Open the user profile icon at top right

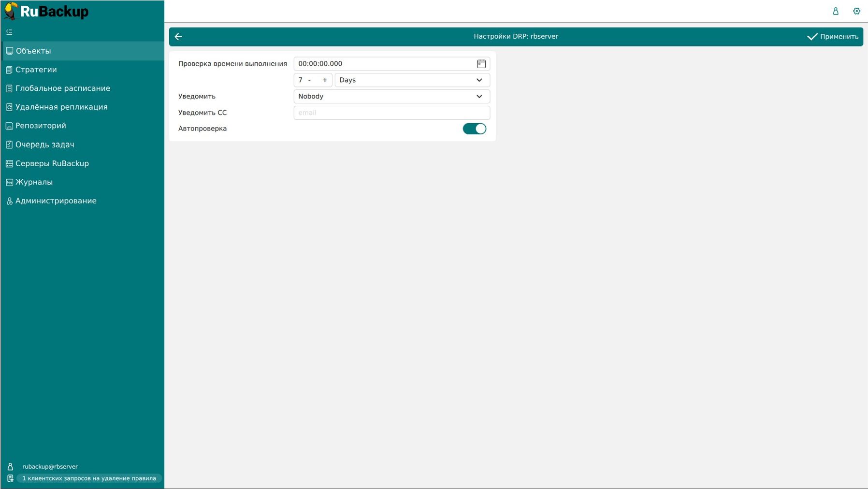pyautogui.click(x=835, y=11)
